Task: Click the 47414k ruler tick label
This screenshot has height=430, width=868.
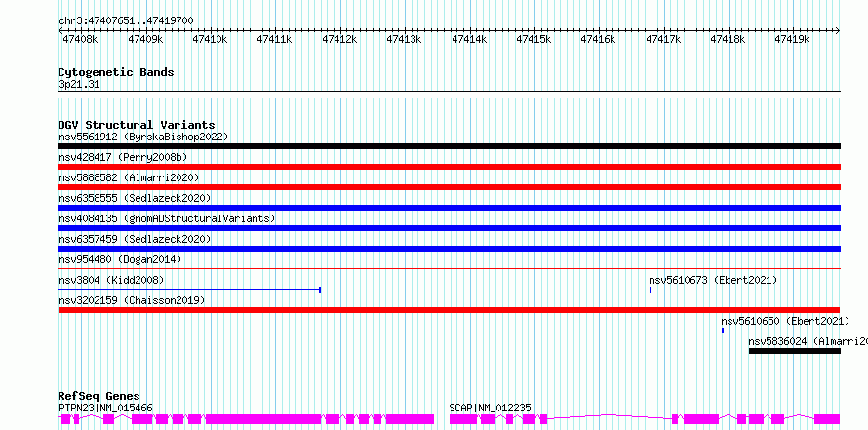Action: (469, 39)
